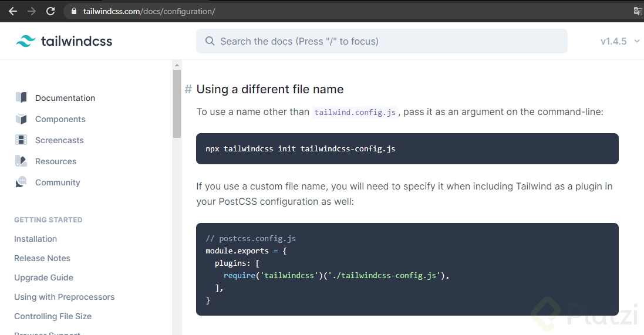Click the Documentation book icon
Viewport: 644px width, 335px height.
pyautogui.click(x=21, y=97)
